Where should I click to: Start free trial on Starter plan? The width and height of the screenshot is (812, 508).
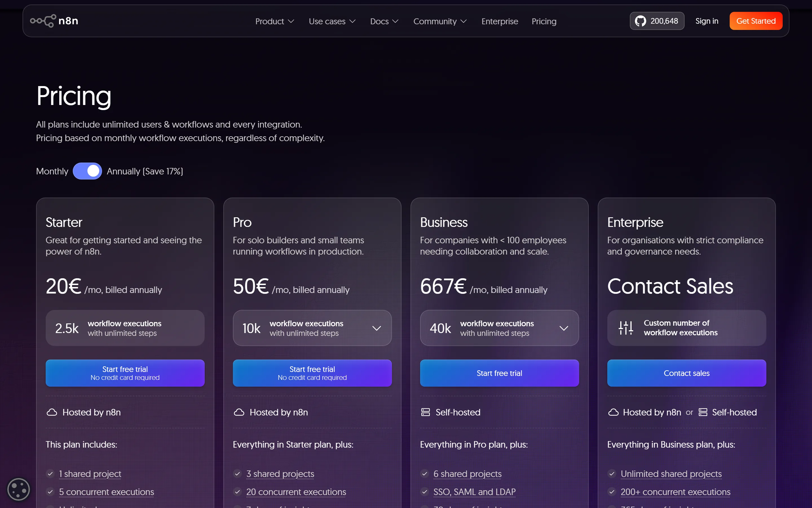point(125,373)
